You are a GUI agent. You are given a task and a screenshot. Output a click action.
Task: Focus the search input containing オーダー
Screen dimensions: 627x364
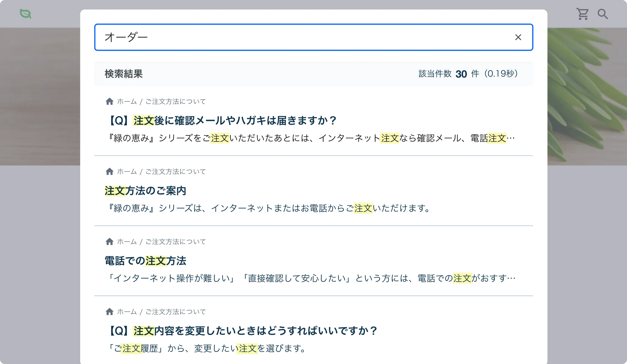(304, 37)
